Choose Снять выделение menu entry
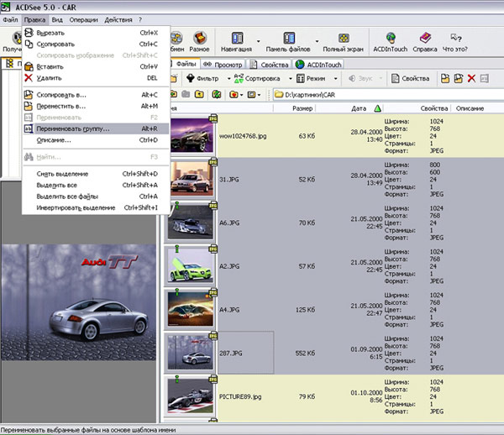The height and width of the screenshot is (435, 504). click(96, 174)
